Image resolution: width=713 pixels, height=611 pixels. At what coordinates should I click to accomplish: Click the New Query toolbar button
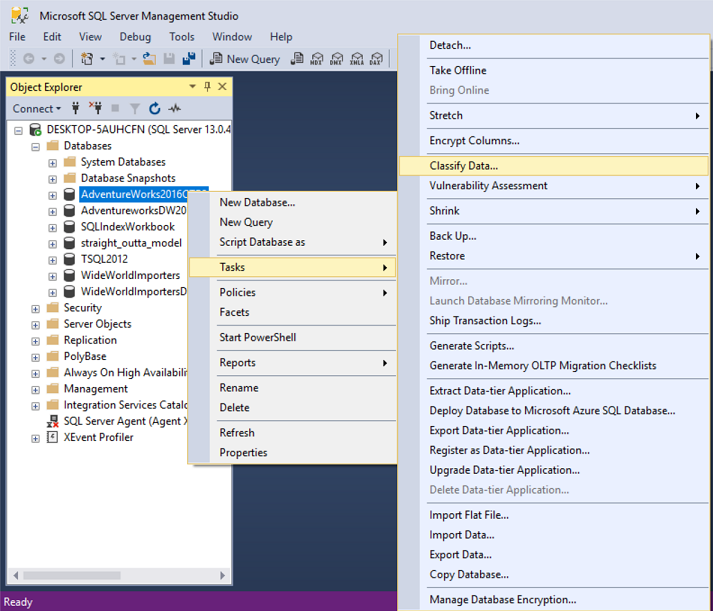point(245,59)
